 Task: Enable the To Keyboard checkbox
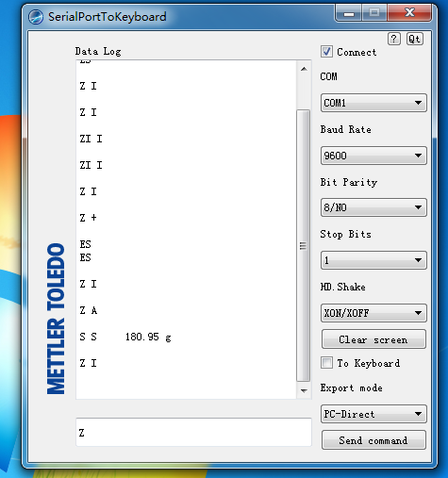(x=326, y=363)
